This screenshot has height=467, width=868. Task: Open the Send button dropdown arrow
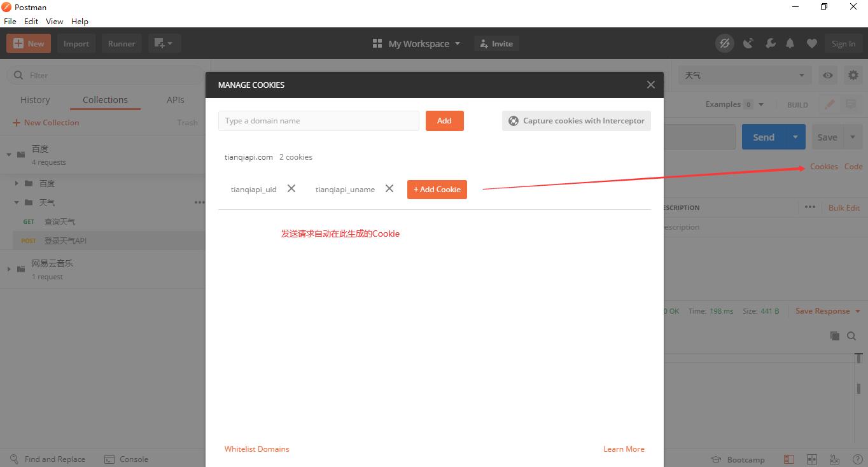click(x=795, y=137)
